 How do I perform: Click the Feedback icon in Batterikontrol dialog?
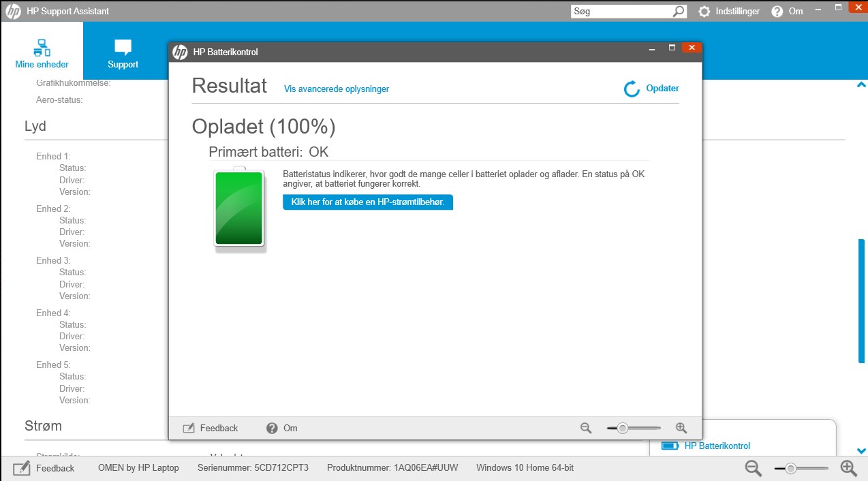189,428
